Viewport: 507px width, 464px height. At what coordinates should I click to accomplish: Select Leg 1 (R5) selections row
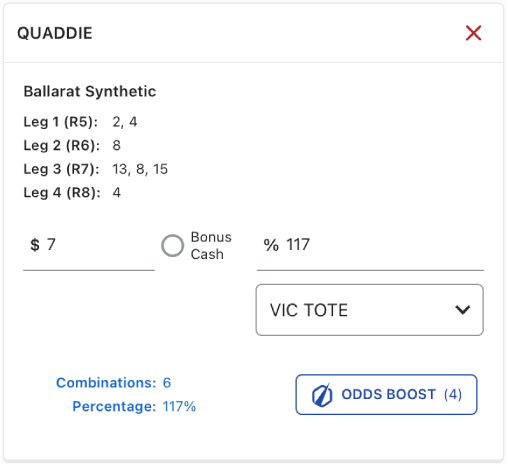[x=80, y=122]
